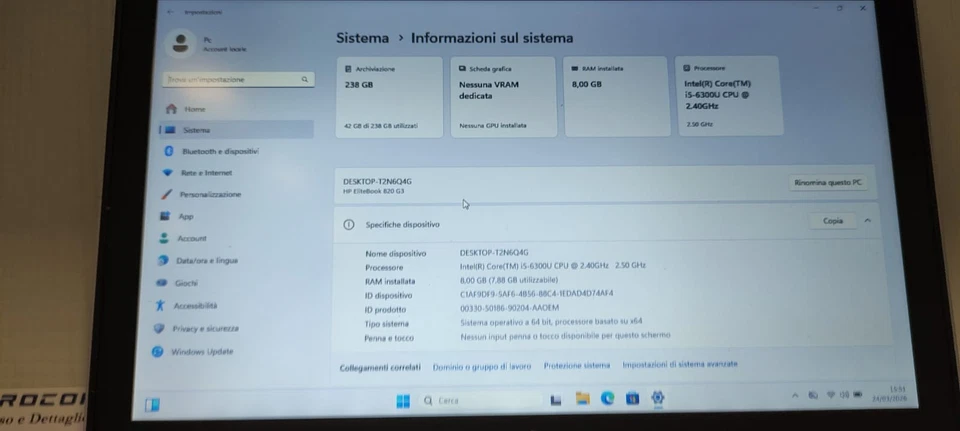The width and height of the screenshot is (960, 431).
Task: Open the Widgets panel on the taskbar
Action: (x=152, y=405)
